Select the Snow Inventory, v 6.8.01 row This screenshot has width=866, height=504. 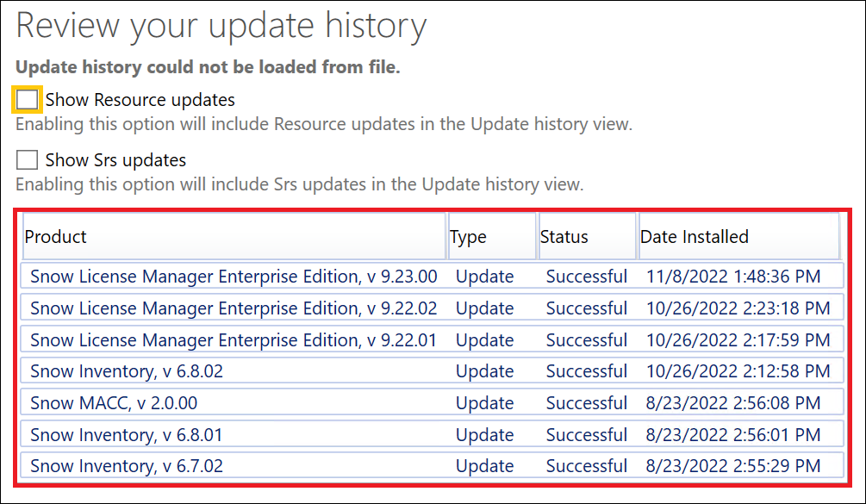point(432,434)
